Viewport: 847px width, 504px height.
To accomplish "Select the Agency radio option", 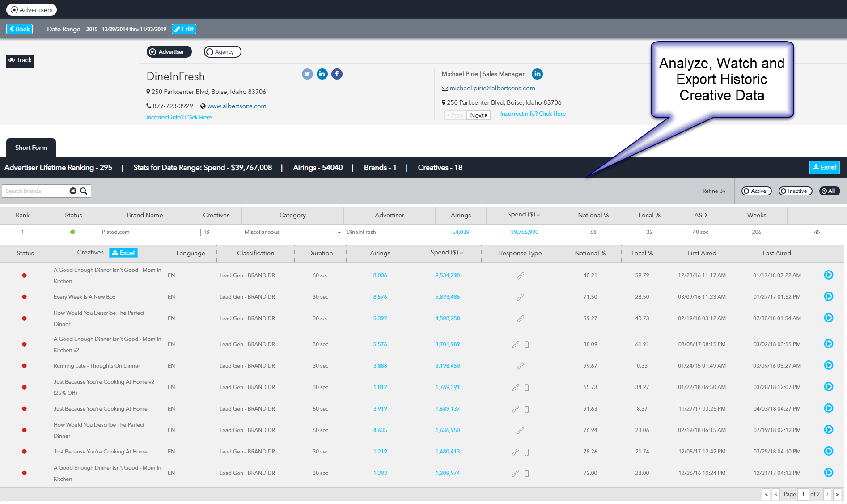I will [x=222, y=52].
